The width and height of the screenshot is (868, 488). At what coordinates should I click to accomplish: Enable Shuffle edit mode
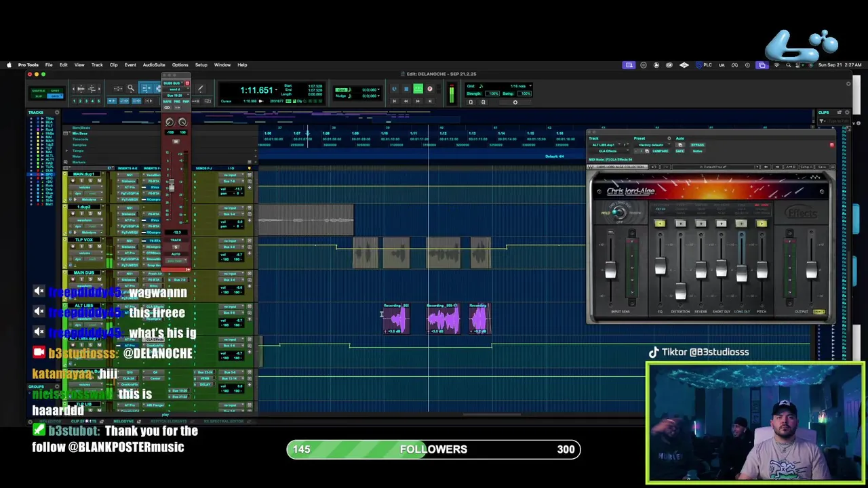39,91
